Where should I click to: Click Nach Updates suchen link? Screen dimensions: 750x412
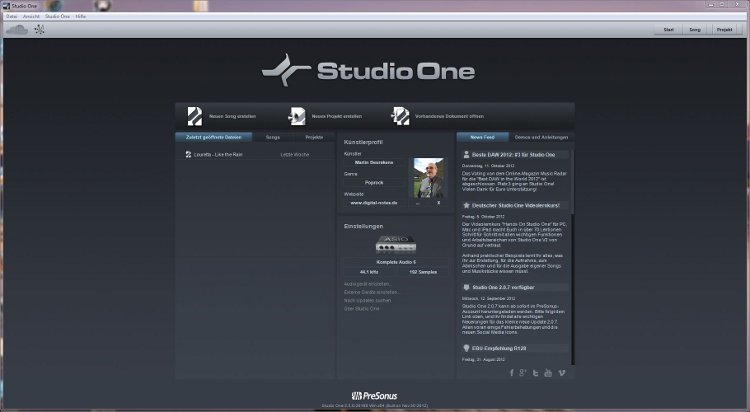click(x=367, y=301)
